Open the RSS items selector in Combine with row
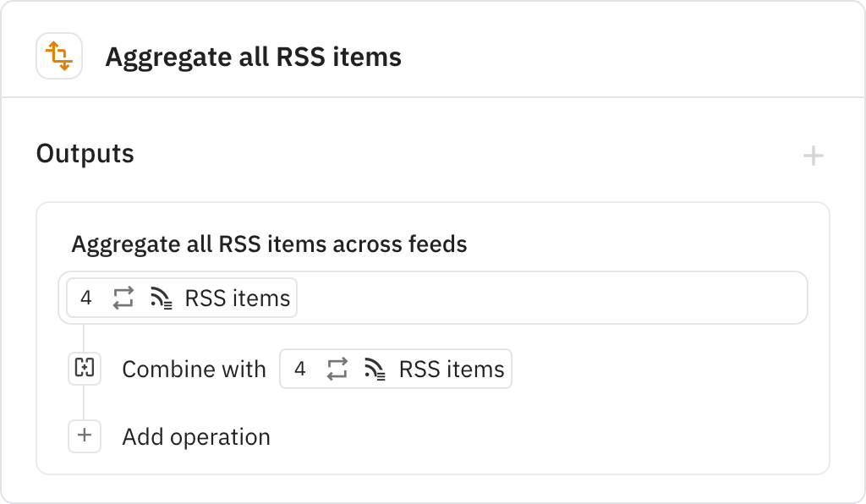Viewport: 866px width, 504px height. pyautogui.click(x=395, y=369)
